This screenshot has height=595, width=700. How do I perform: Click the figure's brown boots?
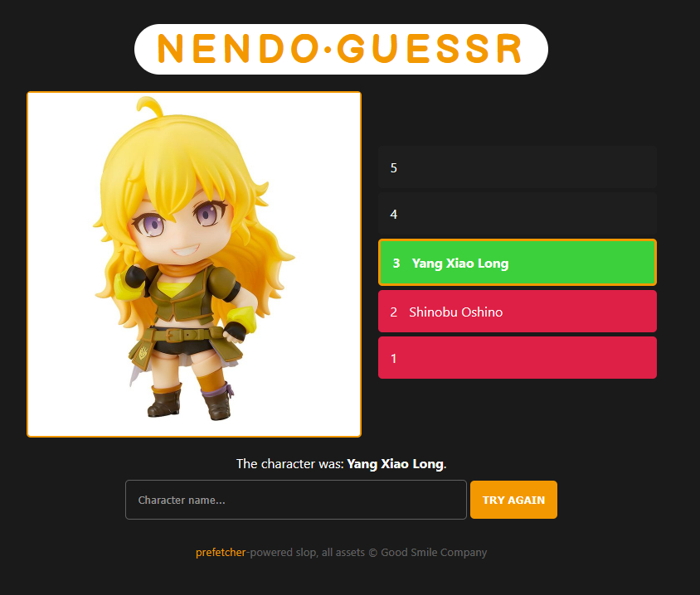point(190,401)
